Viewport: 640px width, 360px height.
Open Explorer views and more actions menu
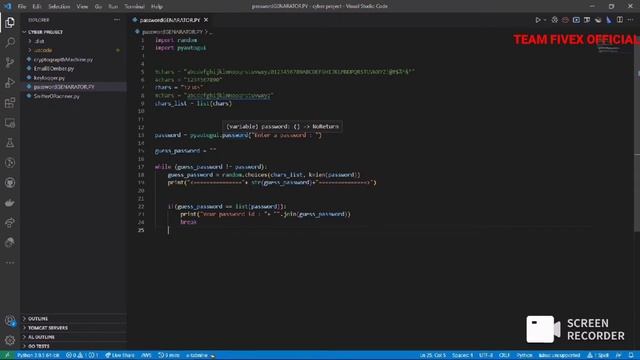pyautogui.click(x=117, y=20)
